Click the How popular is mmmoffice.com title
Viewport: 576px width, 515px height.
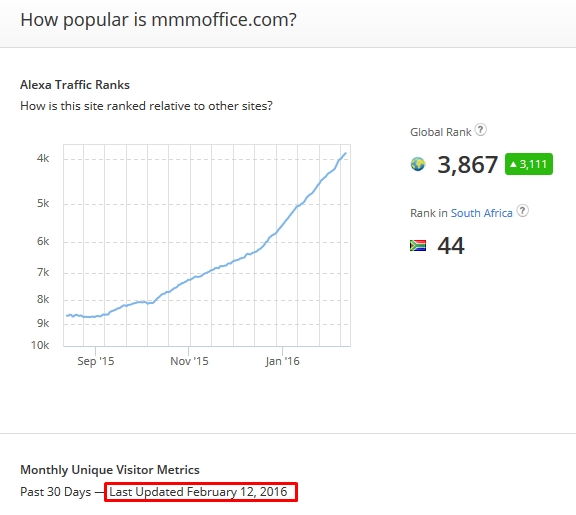coord(158,20)
